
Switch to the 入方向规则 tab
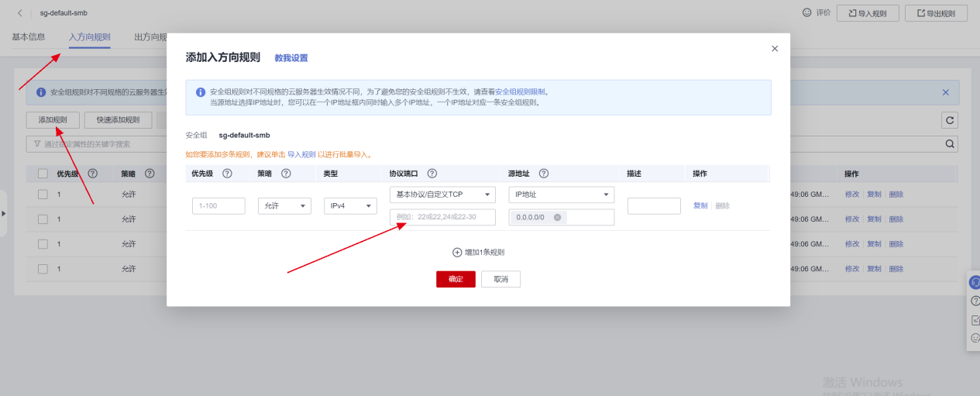[x=89, y=37]
